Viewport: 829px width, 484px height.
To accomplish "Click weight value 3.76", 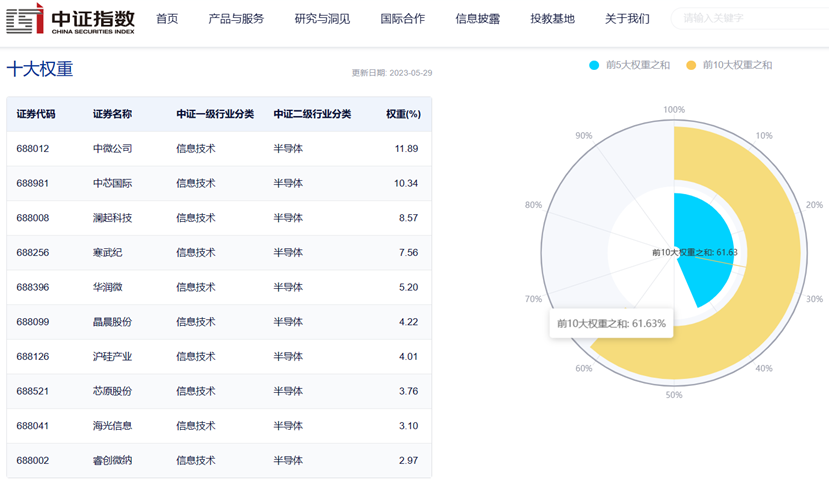I will tap(409, 391).
